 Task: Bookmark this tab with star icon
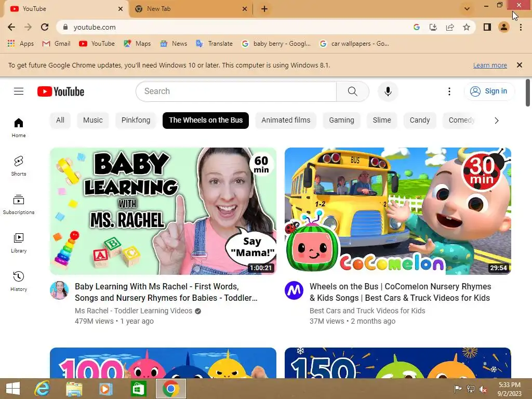[x=467, y=27]
